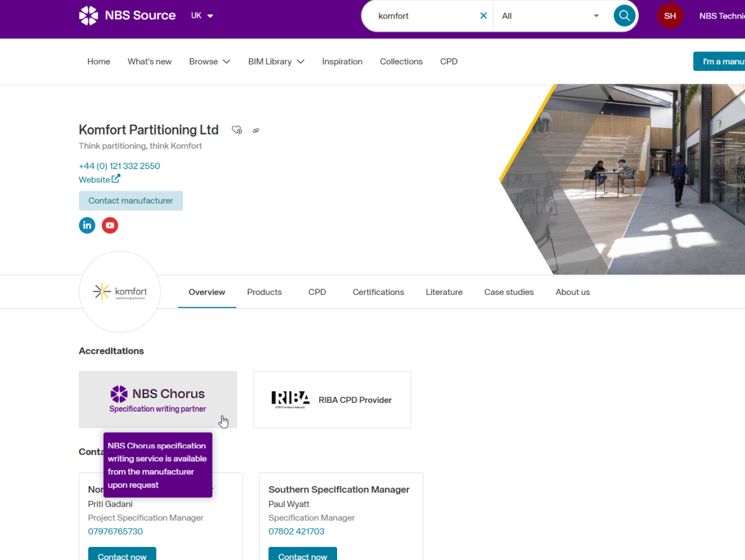Screen dimensions: 745x560
Task: Open the All search category dropdown
Action: (x=551, y=16)
